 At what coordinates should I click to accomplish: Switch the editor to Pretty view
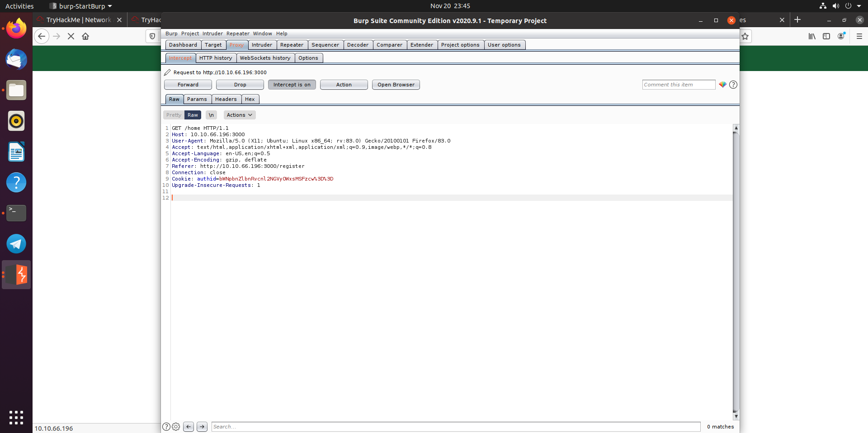coord(174,115)
